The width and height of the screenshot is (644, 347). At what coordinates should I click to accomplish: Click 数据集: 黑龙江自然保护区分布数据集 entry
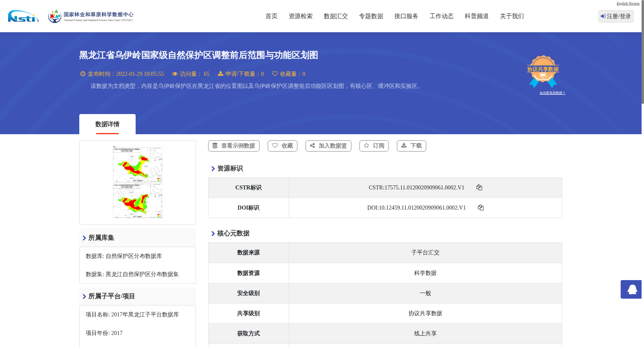click(x=132, y=274)
